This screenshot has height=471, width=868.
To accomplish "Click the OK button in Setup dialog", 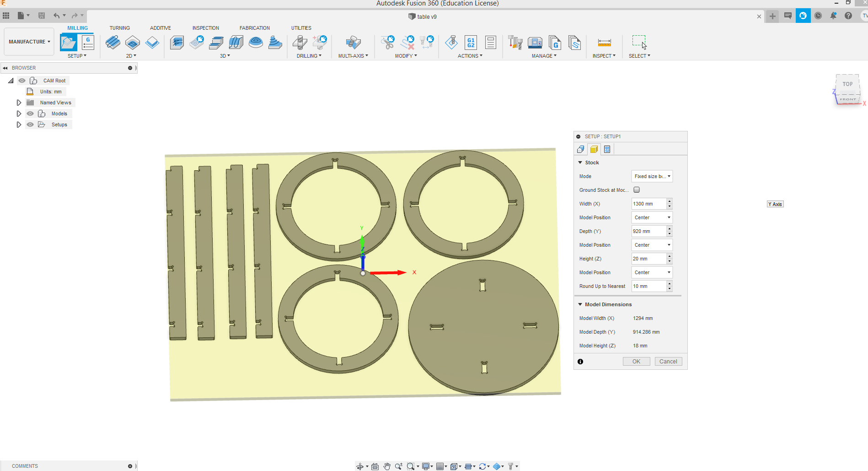I will point(636,362).
